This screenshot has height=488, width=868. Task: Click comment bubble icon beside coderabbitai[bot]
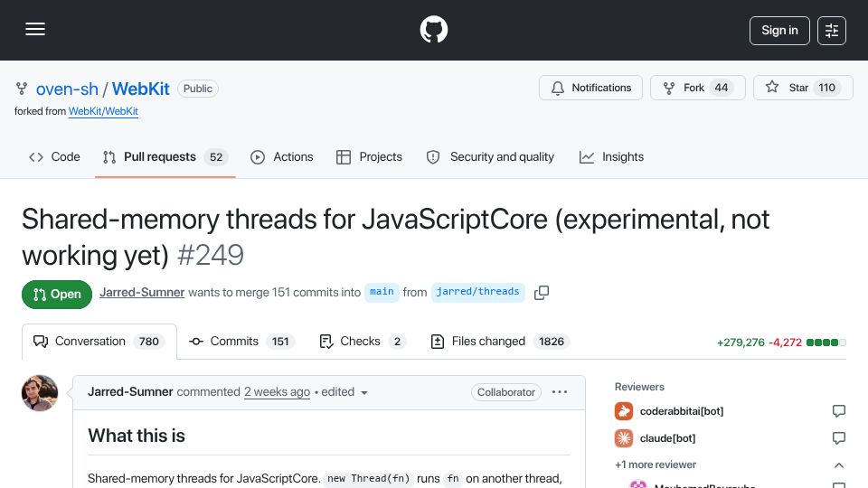pyautogui.click(x=839, y=411)
